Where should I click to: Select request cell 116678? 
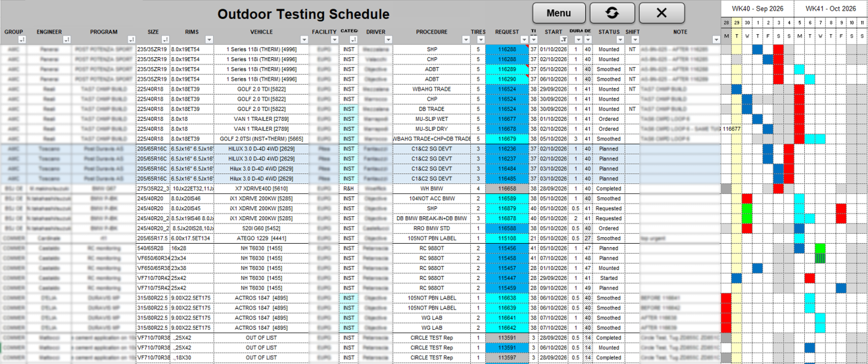tap(507, 129)
